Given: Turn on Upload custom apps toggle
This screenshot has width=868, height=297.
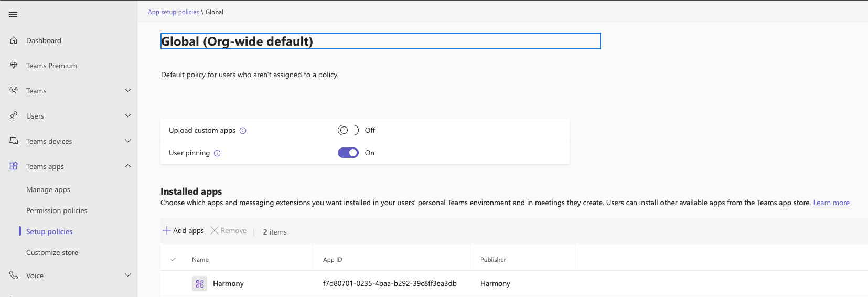Looking at the screenshot, I should pos(348,130).
